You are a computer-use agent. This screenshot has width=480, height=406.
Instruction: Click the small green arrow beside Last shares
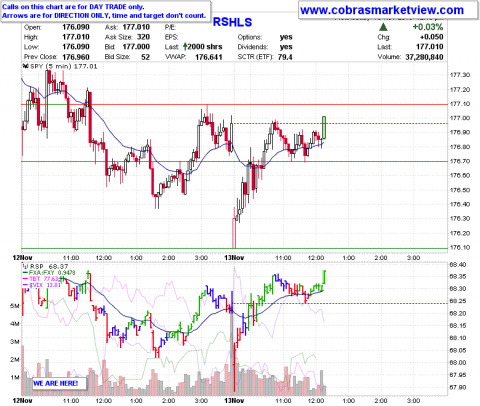185,47
